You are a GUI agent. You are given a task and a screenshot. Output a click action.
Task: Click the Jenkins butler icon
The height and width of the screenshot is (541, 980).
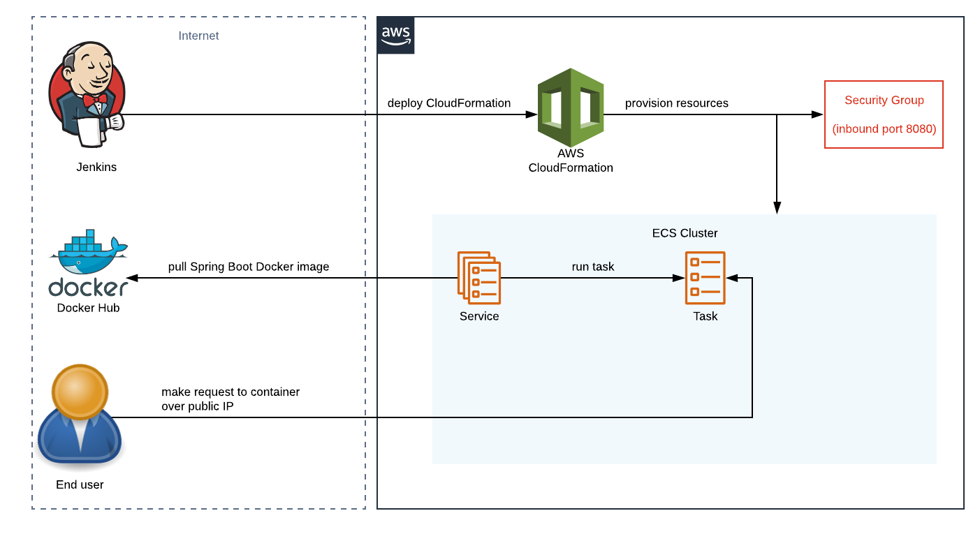pyautogui.click(x=87, y=95)
